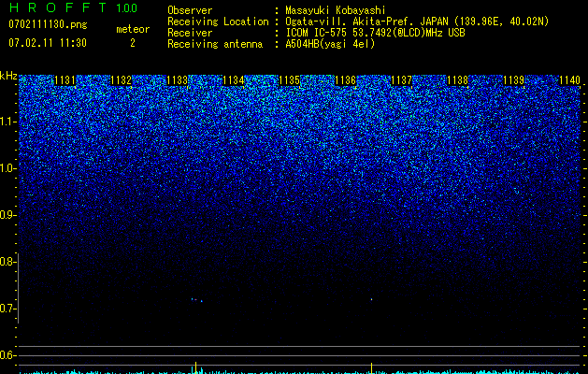Click time marker 1133 on spectrogram

click(177, 80)
